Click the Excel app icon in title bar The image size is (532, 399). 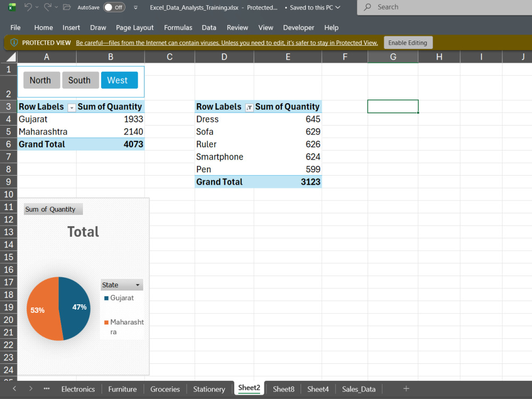(12, 7)
